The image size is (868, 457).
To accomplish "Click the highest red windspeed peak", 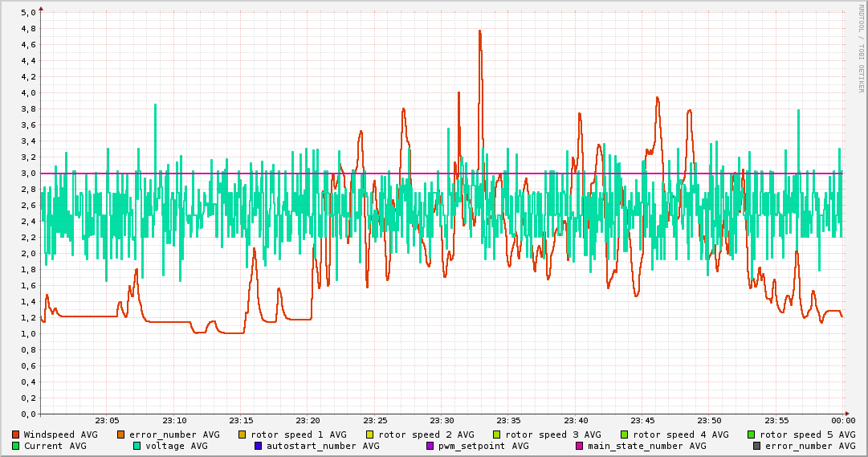I will click(x=479, y=31).
